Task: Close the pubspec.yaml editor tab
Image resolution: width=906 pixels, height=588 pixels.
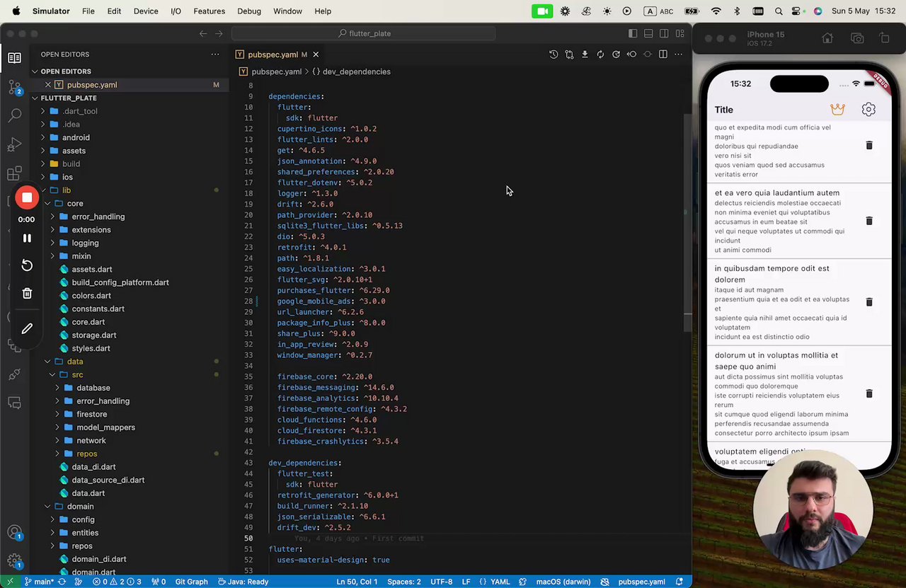Action: pyautogui.click(x=316, y=54)
